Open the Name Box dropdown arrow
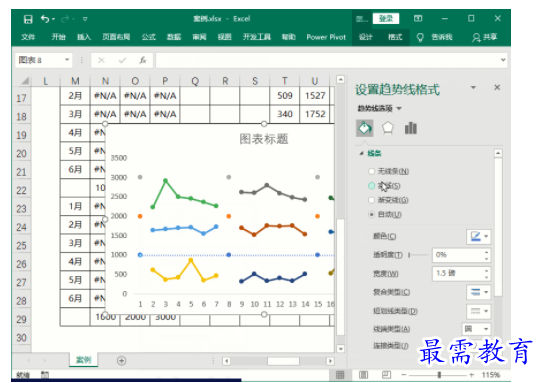This screenshot has width=541, height=383. tap(67, 60)
